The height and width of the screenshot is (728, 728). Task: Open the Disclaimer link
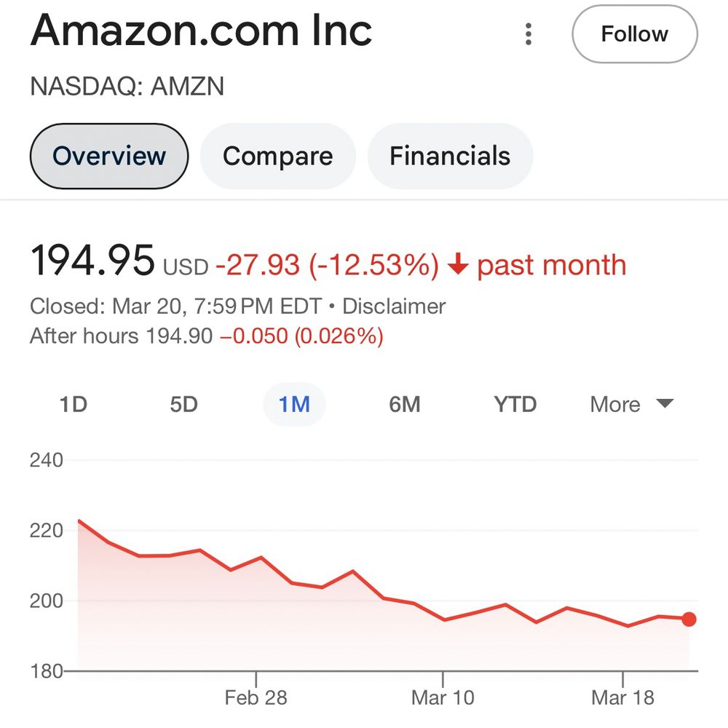tap(394, 306)
